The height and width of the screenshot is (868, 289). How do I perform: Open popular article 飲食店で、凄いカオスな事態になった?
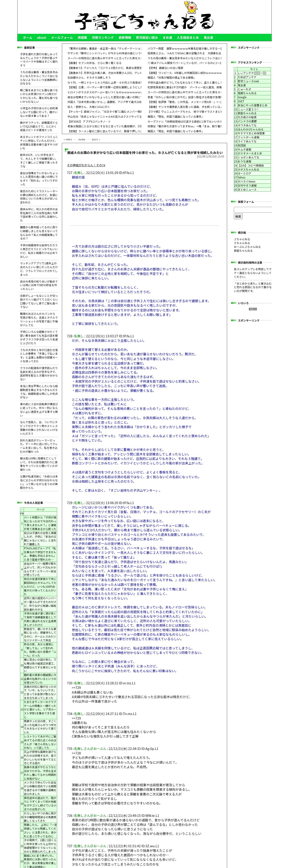click(40, 635)
